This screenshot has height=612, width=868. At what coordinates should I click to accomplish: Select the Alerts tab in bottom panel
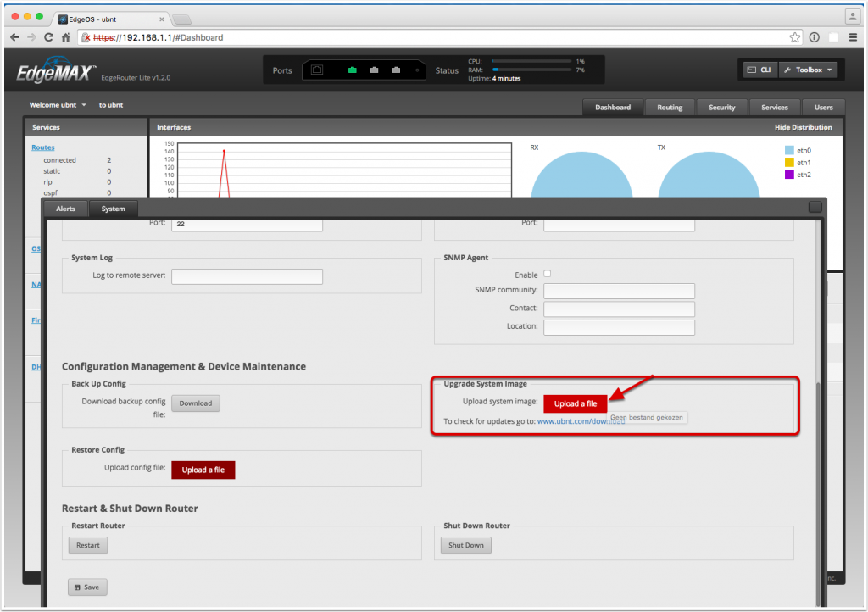[65, 209]
